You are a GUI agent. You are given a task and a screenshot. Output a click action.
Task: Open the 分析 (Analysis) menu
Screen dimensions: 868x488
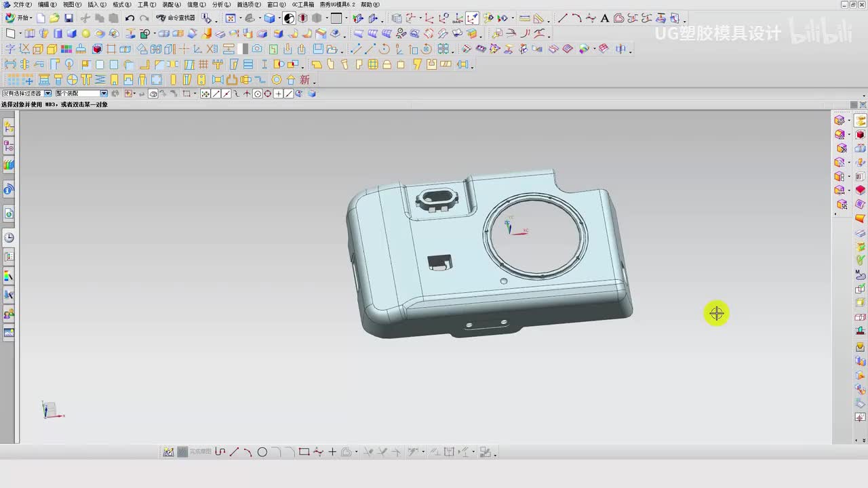pos(221,4)
